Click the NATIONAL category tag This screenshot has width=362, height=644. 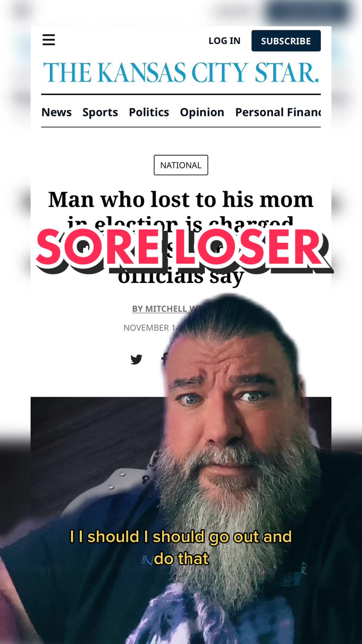(181, 165)
